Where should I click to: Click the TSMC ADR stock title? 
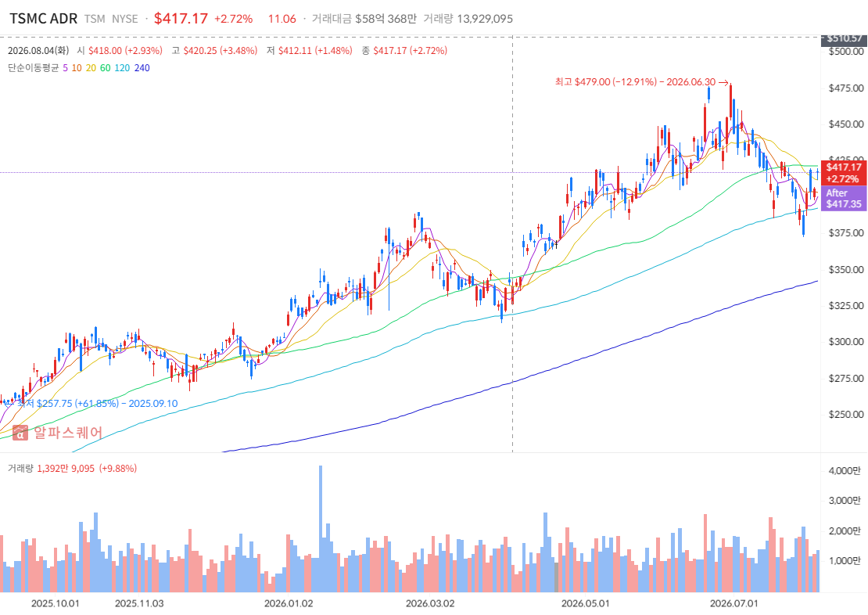(x=43, y=18)
